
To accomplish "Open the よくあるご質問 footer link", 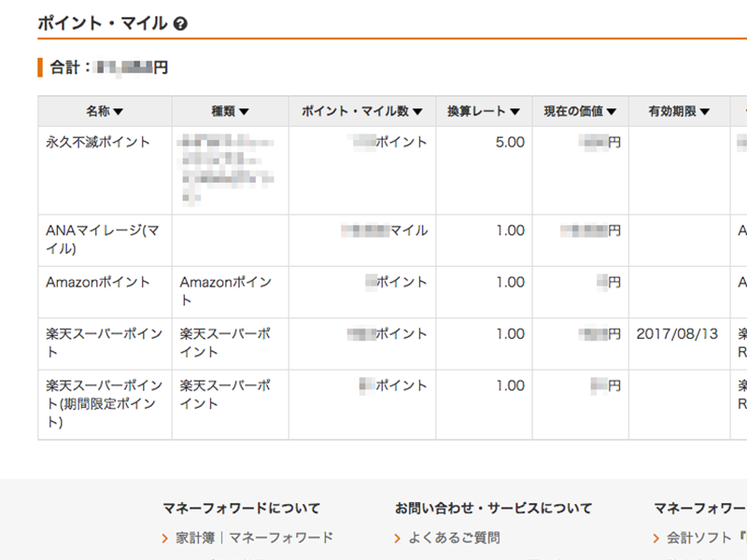I will click(454, 538).
